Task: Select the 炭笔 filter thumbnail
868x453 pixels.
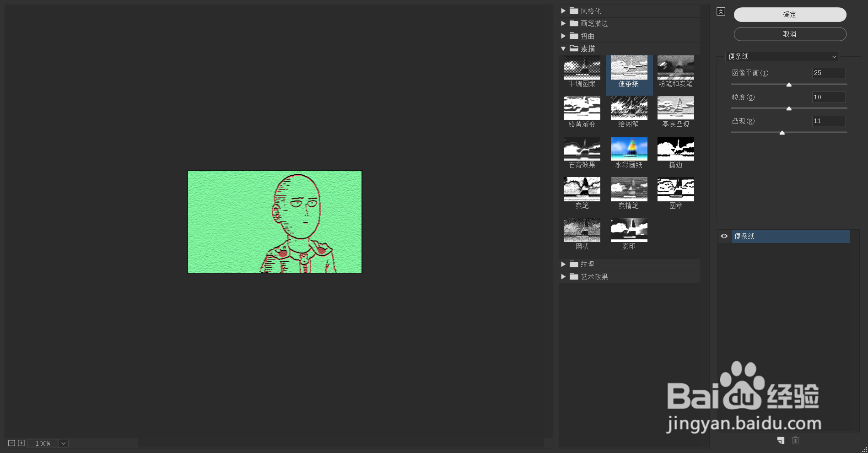Action: pyautogui.click(x=582, y=189)
